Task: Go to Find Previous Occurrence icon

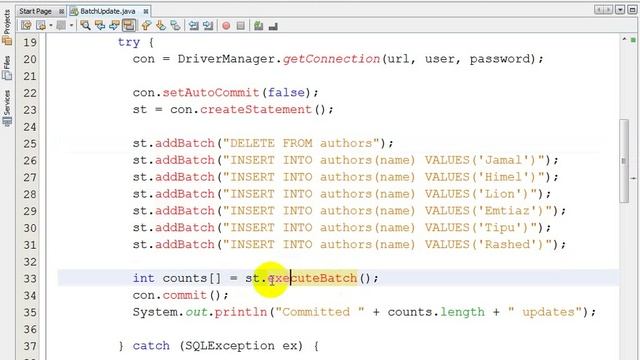Action: pyautogui.click(x=100, y=26)
